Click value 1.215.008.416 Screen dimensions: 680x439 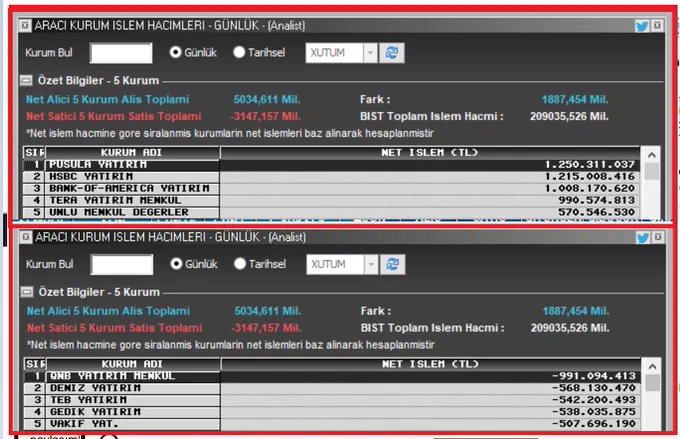tap(590, 177)
